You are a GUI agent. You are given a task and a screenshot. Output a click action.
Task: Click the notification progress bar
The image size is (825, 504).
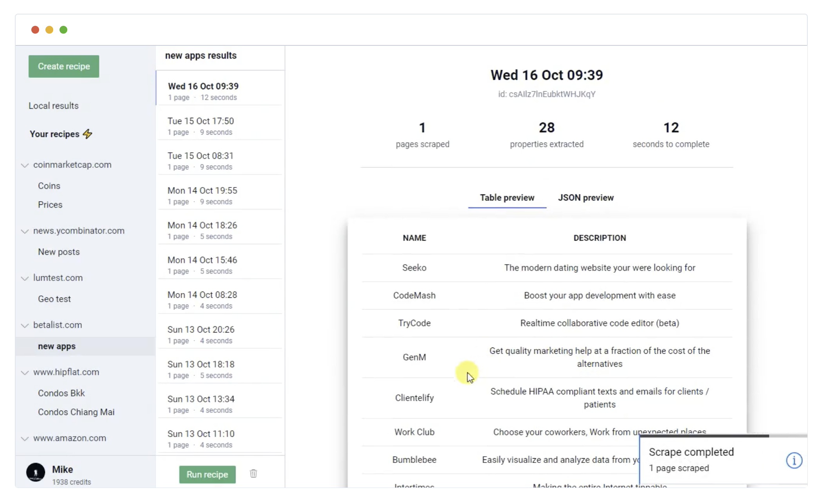click(723, 436)
